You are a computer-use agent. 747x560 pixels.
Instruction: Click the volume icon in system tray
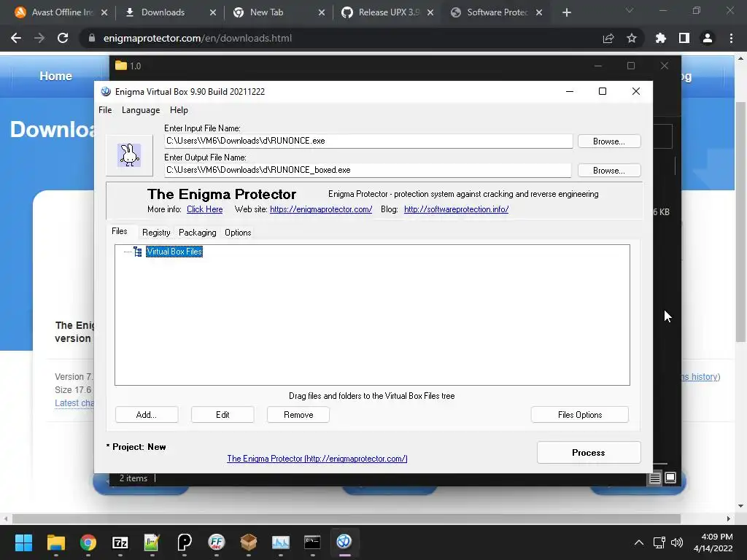point(676,542)
